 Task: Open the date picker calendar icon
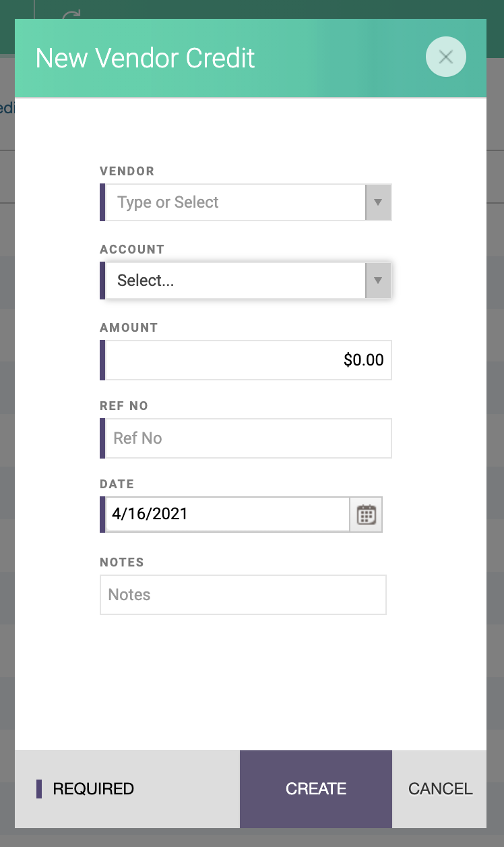[x=366, y=515]
